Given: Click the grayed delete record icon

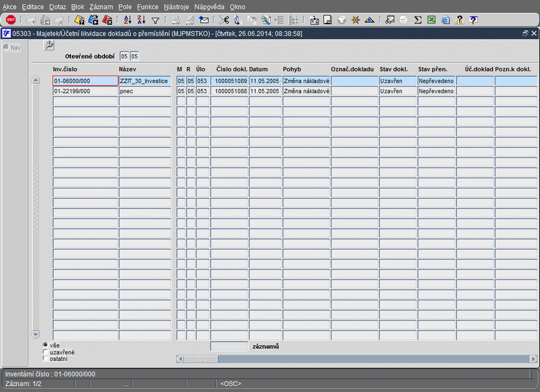Looking at the screenshot, I should [59, 21].
